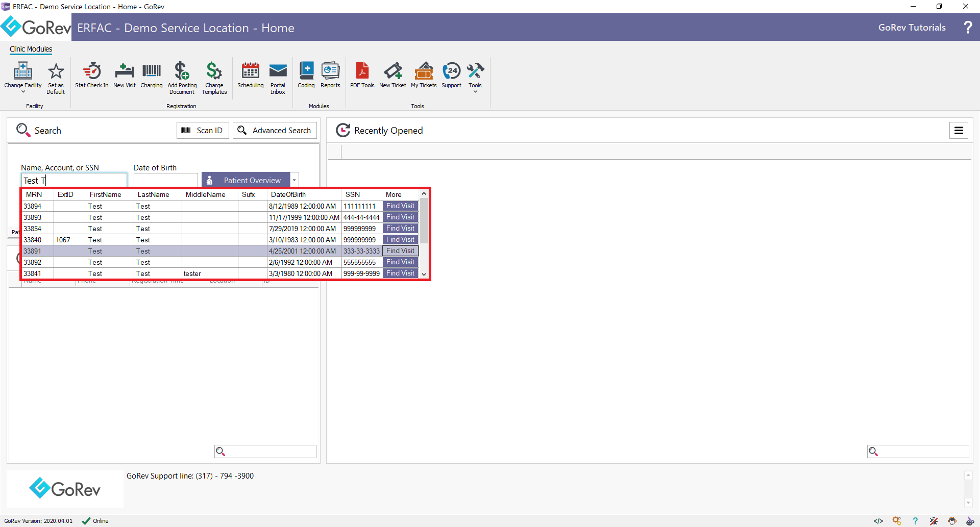Open the Coding module
Image resolution: width=980 pixels, height=527 pixels.
coord(306,75)
